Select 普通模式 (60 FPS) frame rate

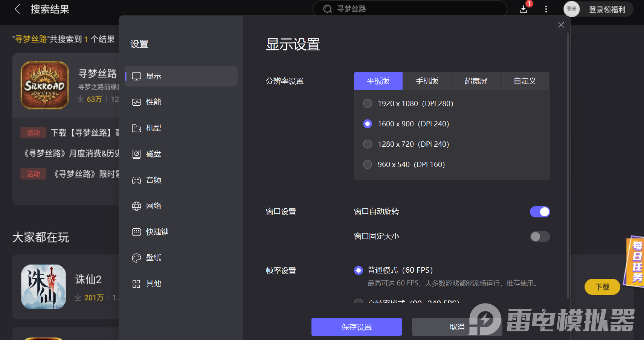359,270
